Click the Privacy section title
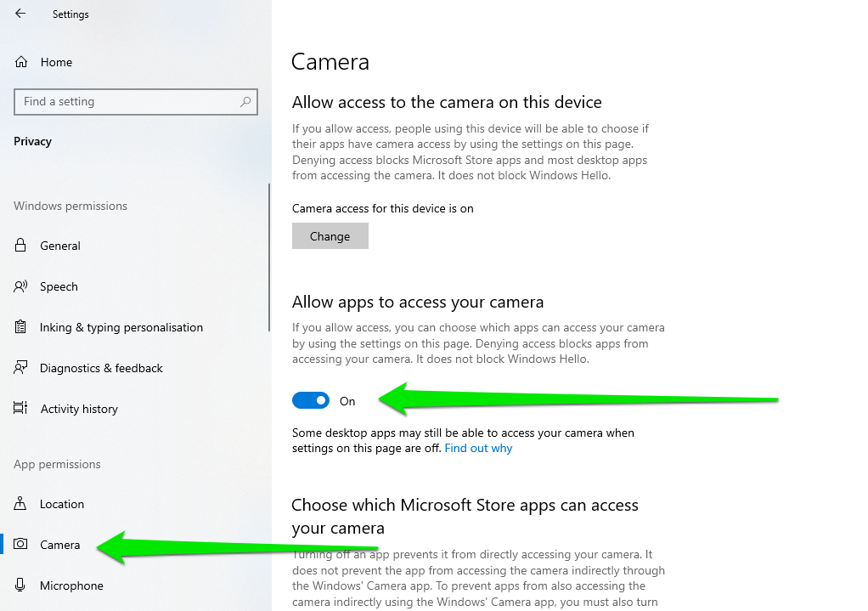Screen dimensions: 868x611 (x=32, y=141)
